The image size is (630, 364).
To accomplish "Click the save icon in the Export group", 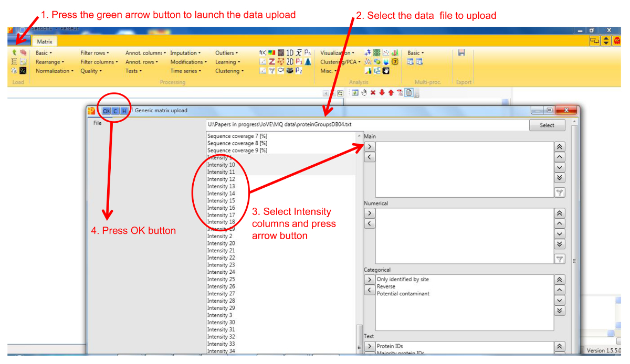I will click(461, 53).
